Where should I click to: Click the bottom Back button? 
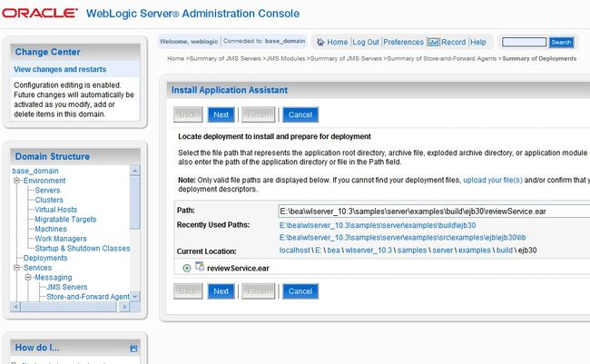tap(188, 291)
